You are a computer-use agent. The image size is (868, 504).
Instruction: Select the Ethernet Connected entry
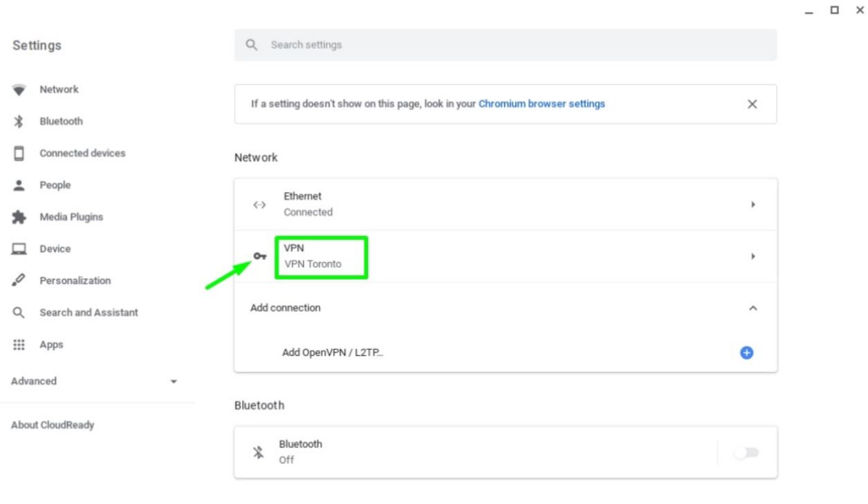[x=506, y=205]
